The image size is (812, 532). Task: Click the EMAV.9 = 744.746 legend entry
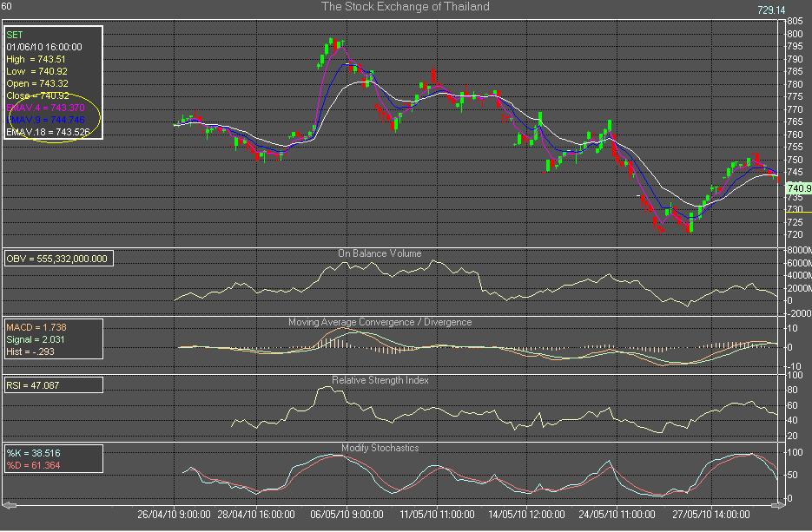point(45,120)
